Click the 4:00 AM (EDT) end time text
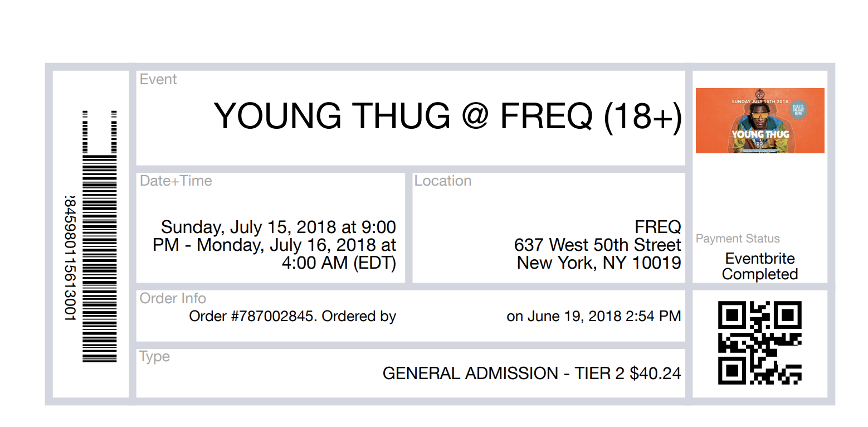 [339, 263]
